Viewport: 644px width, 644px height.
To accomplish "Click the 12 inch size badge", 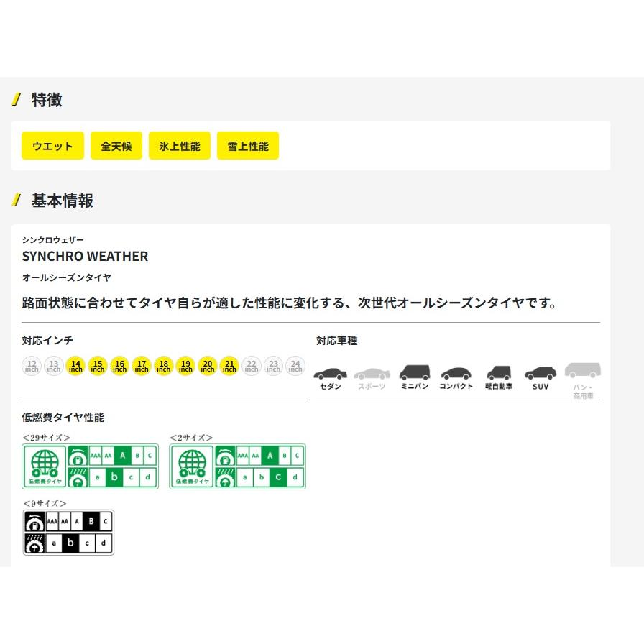I will point(32,366).
